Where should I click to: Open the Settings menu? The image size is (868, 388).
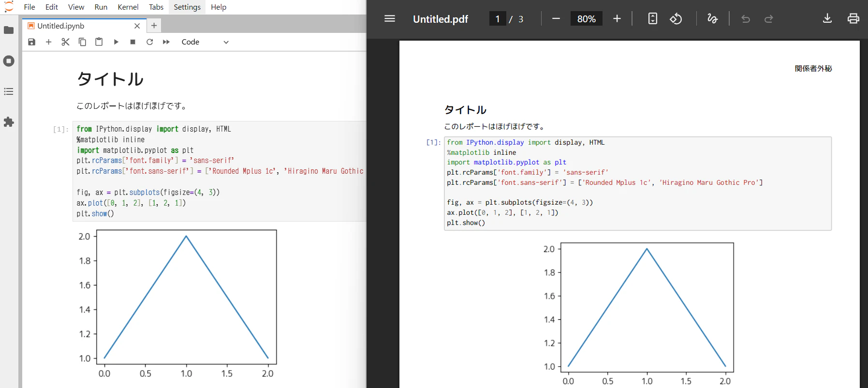click(x=187, y=7)
